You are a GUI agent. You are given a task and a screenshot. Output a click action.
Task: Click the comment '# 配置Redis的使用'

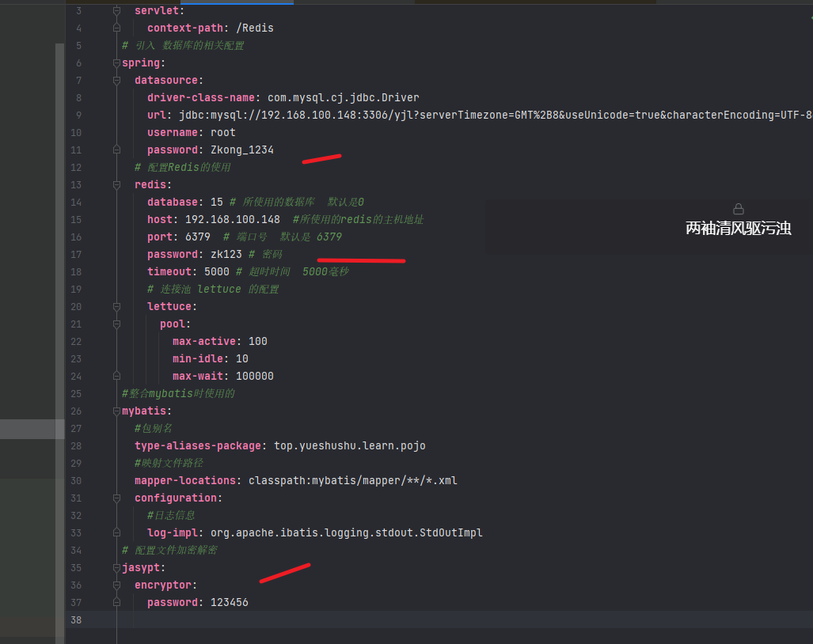point(183,168)
